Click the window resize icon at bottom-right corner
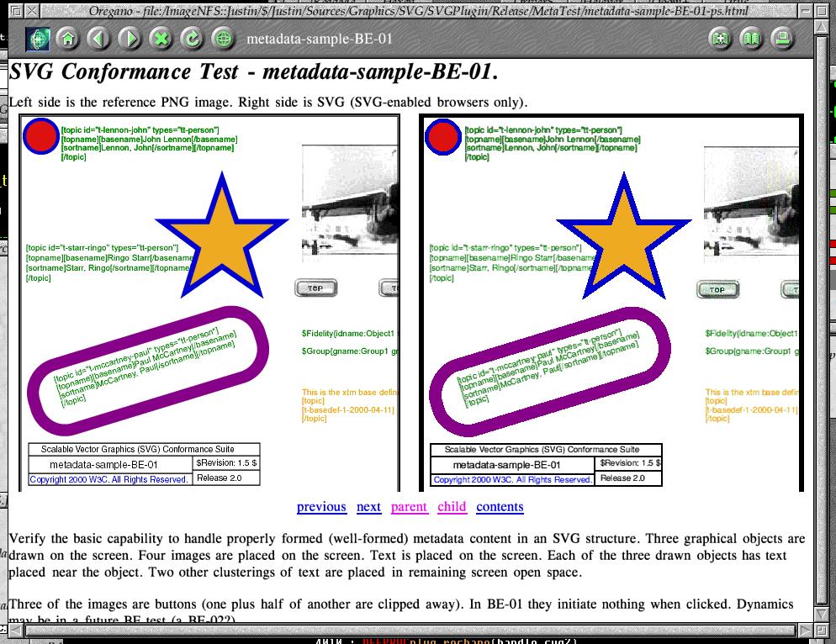Viewport: 836px width, 644px height. [822, 630]
